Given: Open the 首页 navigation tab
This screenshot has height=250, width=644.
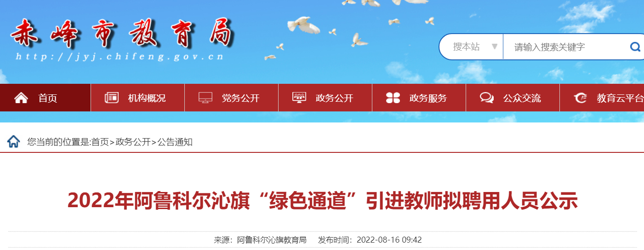Looking at the screenshot, I should pyautogui.click(x=46, y=98).
